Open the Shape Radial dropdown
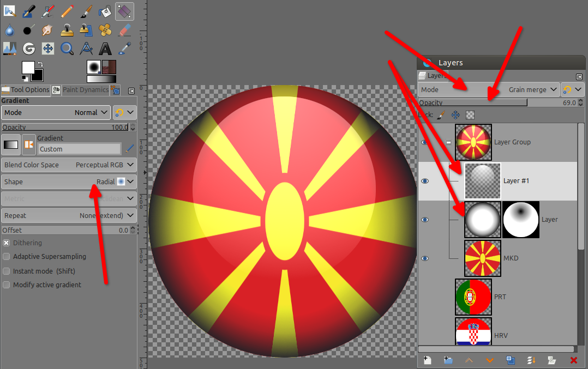588x369 pixels. coord(69,182)
